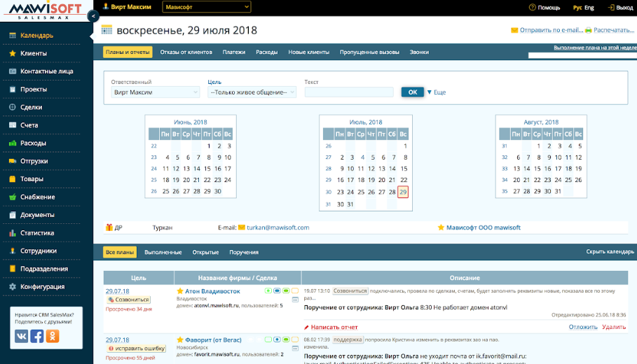Collapse sidebar with arrow button
Image resolution: width=637 pixels, height=364 pixels.
93,16
